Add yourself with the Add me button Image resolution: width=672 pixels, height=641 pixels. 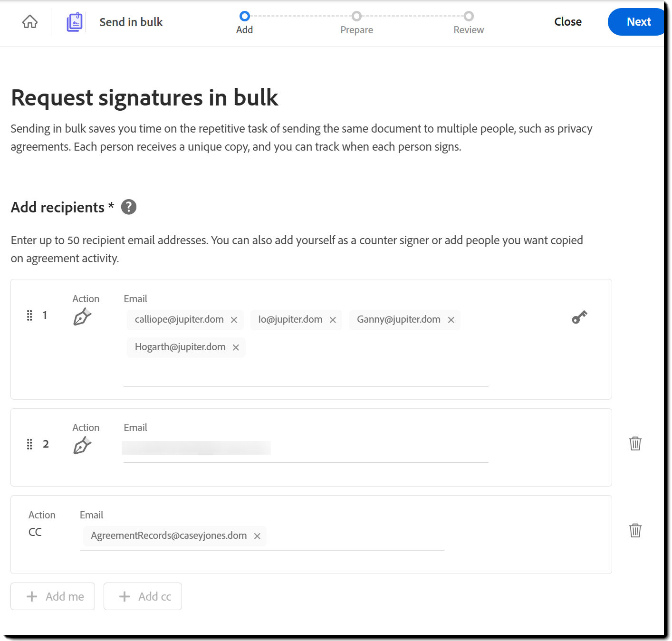pyautogui.click(x=52, y=596)
